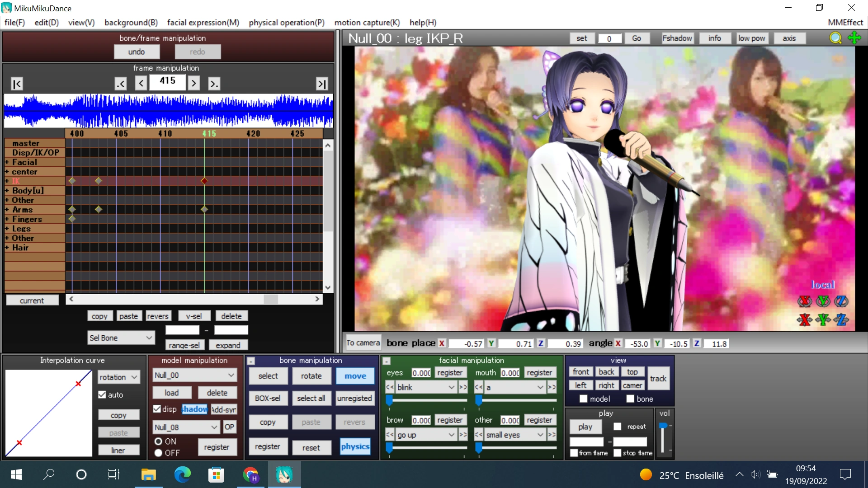Viewport: 868px width, 488px height.
Task: Open the Sel Bone dropdown
Action: tap(121, 338)
